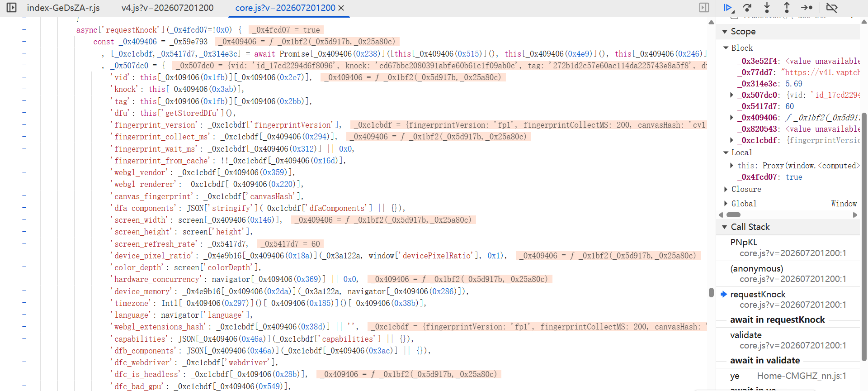Expand the _0xc1cbdf object
The image size is (868, 391).
click(732, 140)
